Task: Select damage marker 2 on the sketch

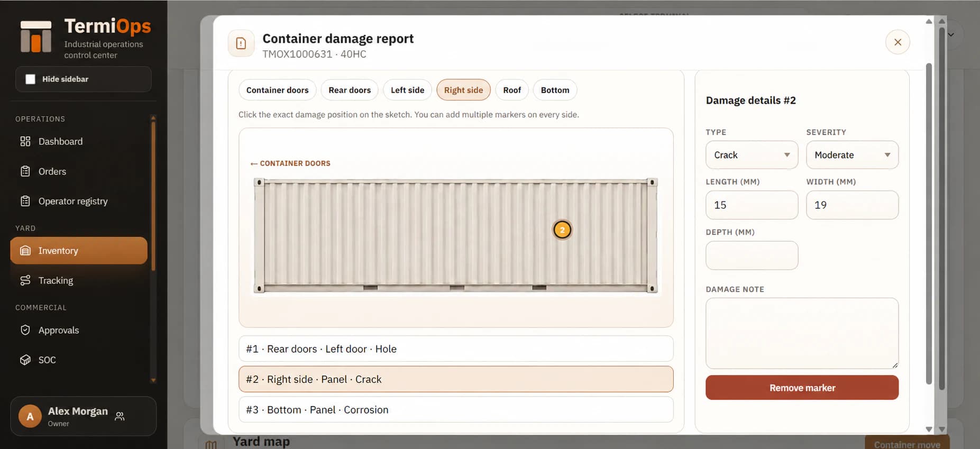Action: (562, 230)
